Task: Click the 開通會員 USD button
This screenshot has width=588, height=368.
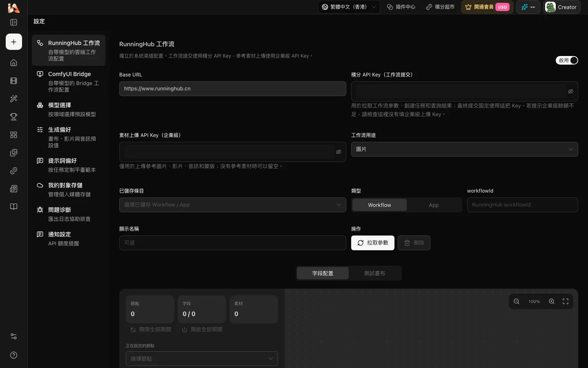Action: click(487, 7)
